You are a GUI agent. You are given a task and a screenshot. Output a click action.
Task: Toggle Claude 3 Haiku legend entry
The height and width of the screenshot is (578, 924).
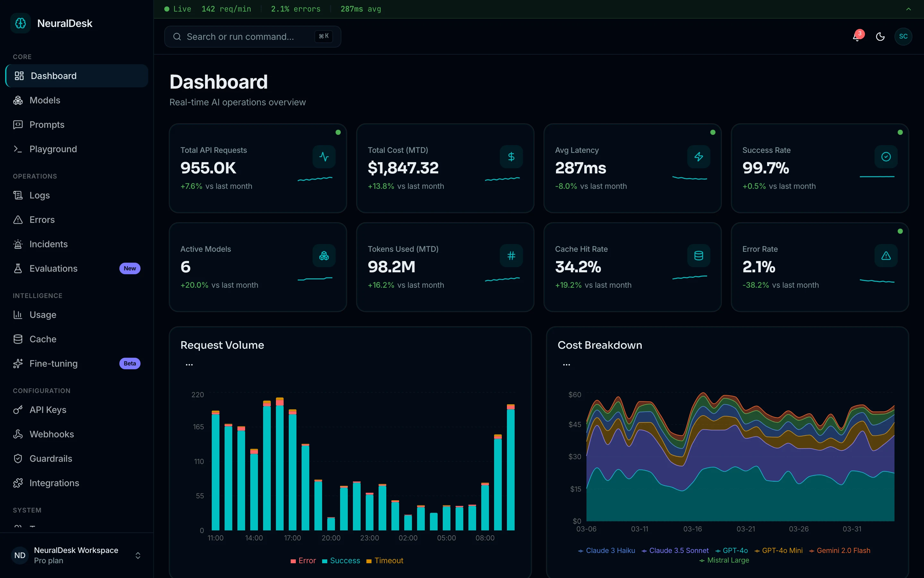tap(606, 551)
